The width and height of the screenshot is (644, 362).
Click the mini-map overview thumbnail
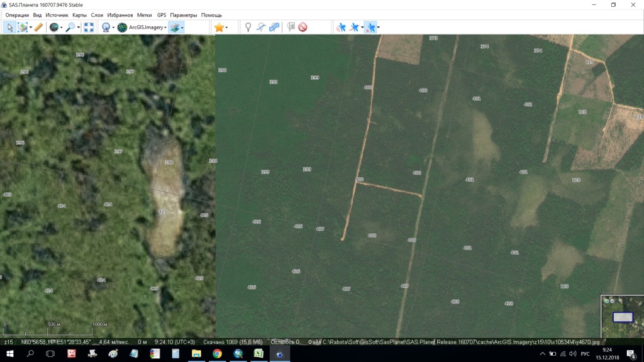621,317
